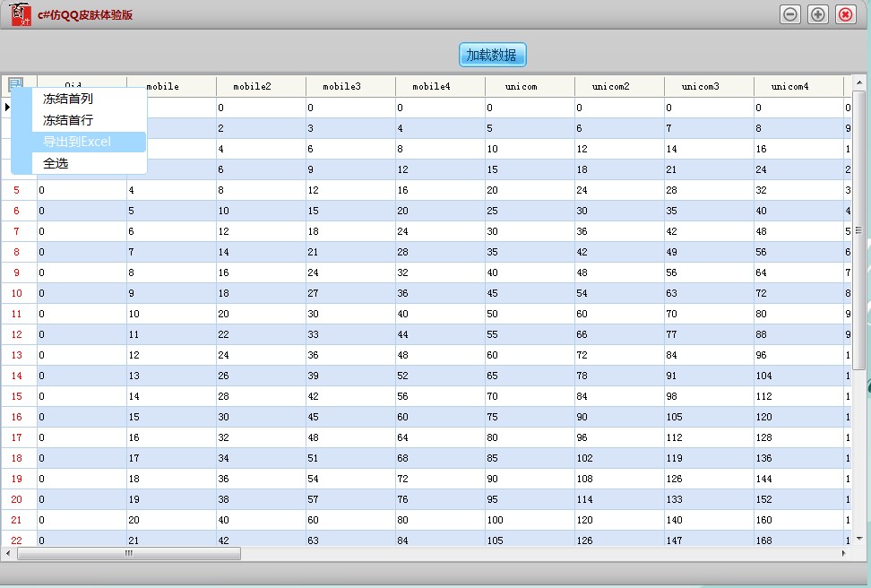This screenshot has height=588, width=871.
Task: Click the horizontal scrollbar left arrow
Action: [9, 554]
